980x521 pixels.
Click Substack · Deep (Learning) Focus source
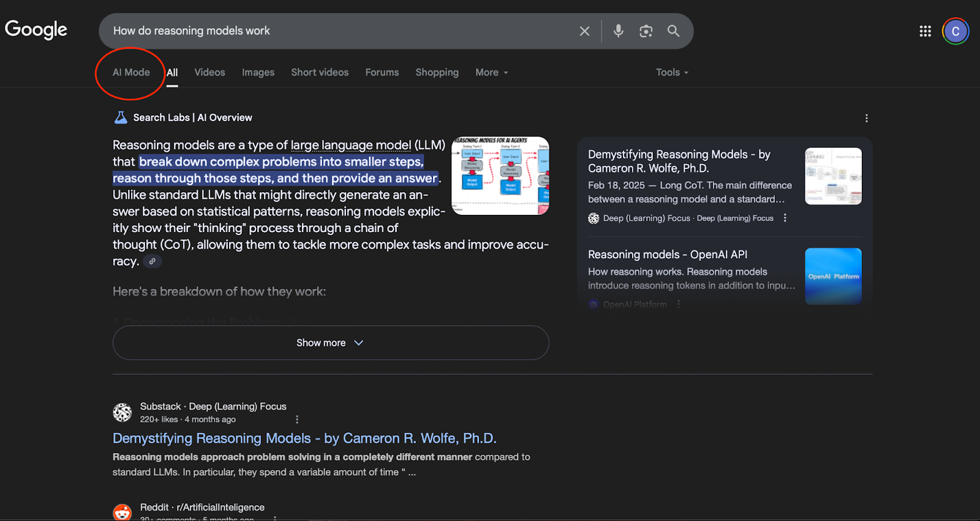pos(213,407)
